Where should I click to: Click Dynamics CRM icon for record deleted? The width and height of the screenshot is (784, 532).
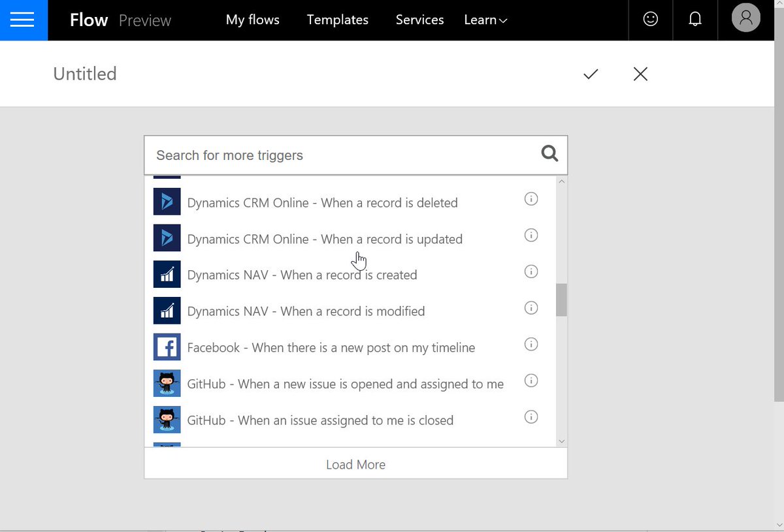[x=167, y=202]
